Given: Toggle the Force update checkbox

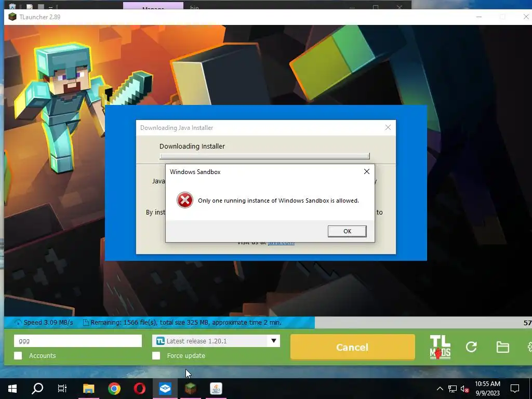Looking at the screenshot, I should (x=156, y=355).
